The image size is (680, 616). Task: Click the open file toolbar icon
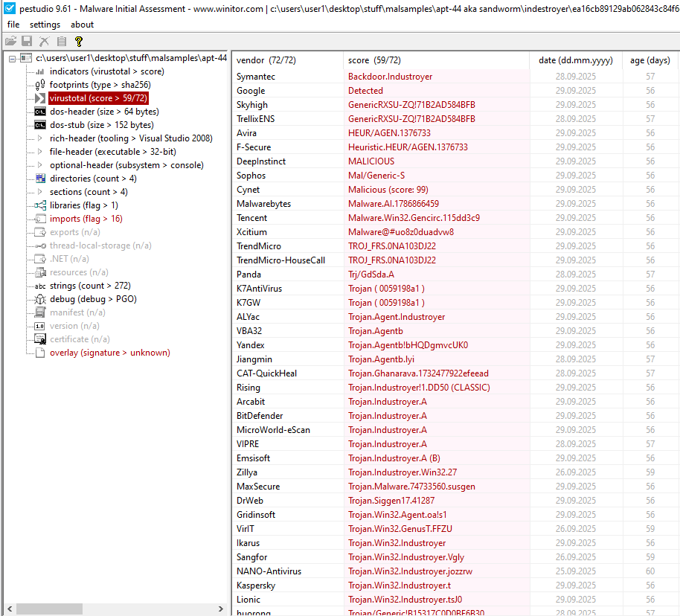click(x=10, y=41)
